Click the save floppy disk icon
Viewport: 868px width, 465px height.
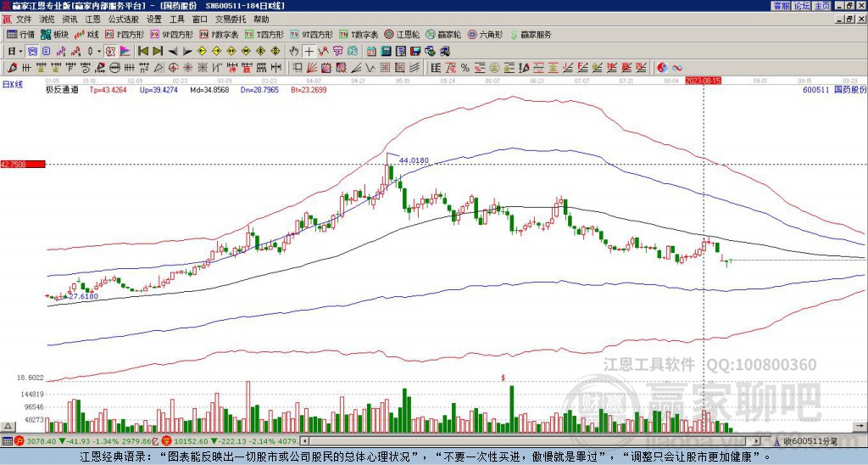tap(415, 52)
